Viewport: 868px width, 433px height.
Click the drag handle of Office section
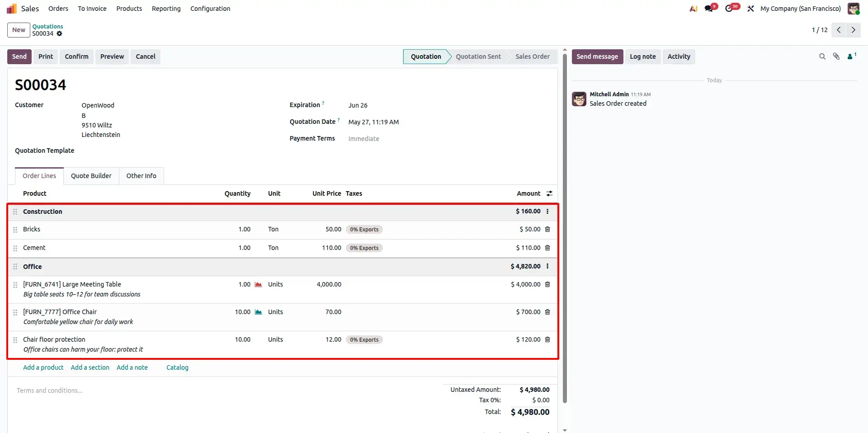click(15, 267)
